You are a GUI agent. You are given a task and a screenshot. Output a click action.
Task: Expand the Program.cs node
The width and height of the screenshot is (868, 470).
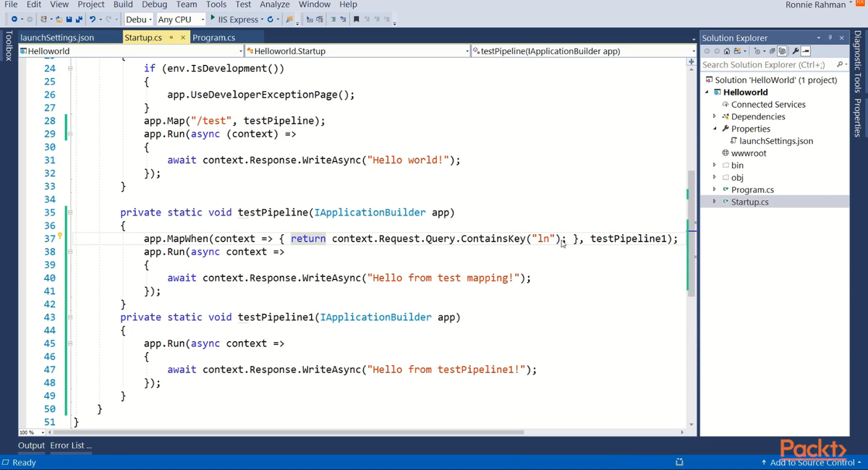tap(715, 190)
